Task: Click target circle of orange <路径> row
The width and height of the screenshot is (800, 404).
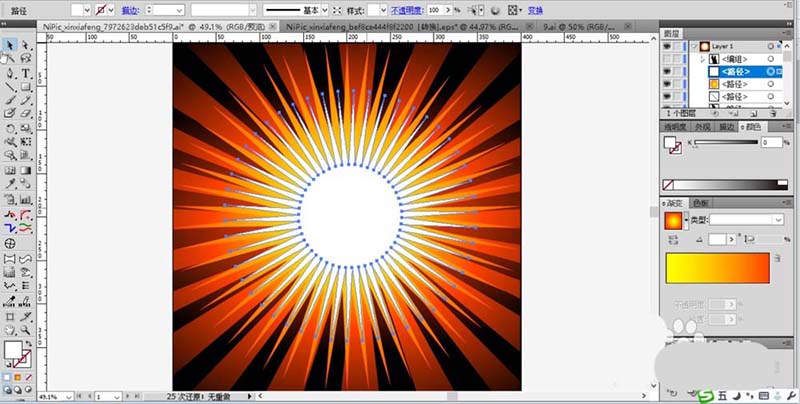Action: click(x=770, y=84)
